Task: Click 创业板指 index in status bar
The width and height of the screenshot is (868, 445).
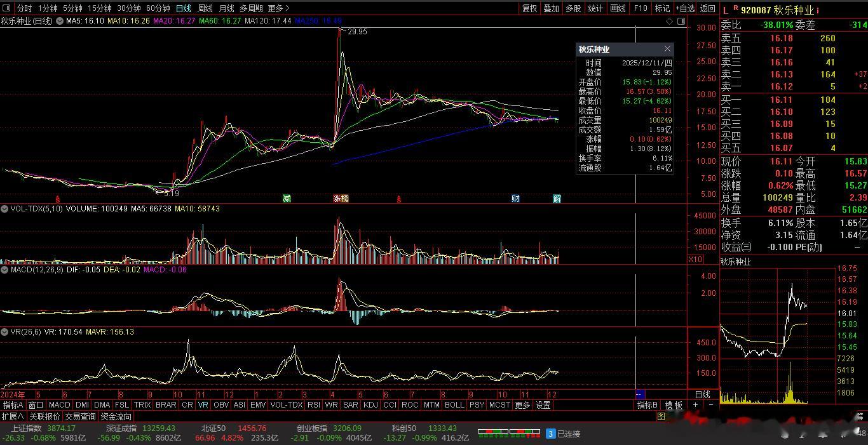Action: (x=312, y=428)
